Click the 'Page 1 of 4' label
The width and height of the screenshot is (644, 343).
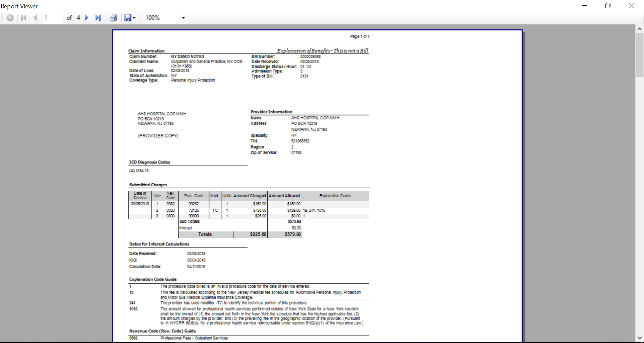coord(360,37)
